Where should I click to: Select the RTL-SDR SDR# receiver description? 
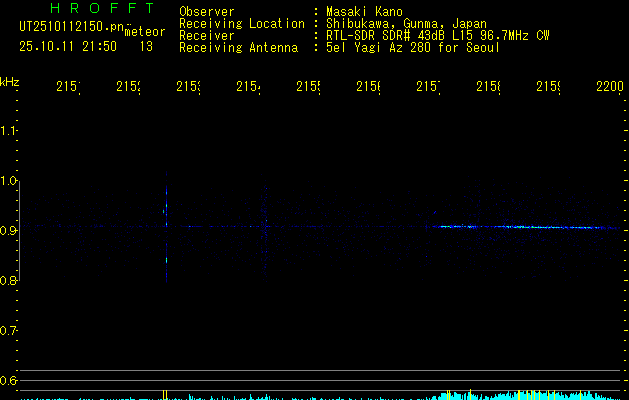coord(438,36)
